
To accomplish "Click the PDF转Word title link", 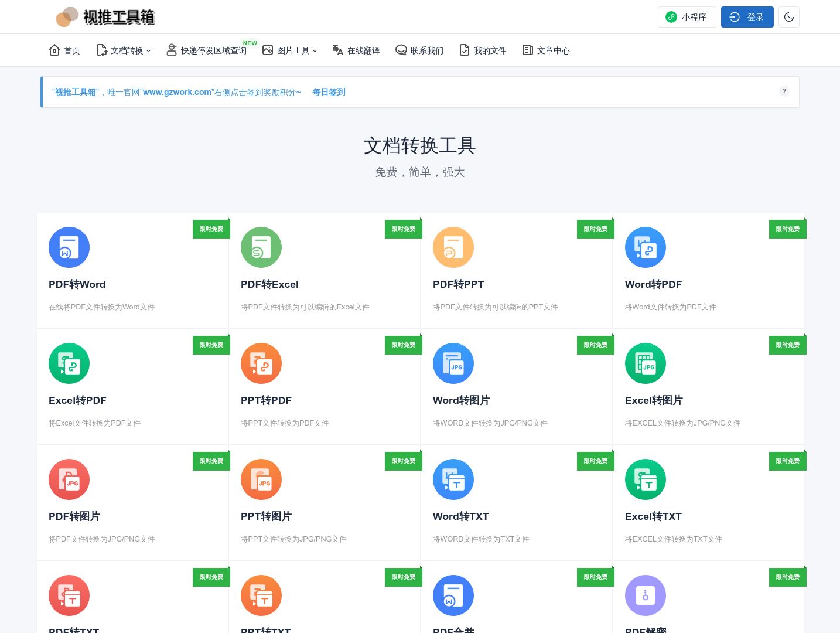I will (x=77, y=284).
